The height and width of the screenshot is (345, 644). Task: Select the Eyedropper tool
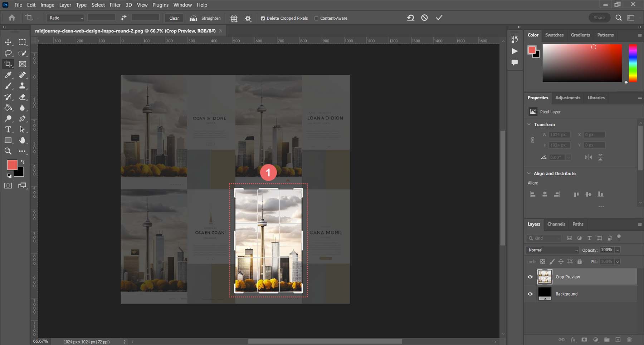[8, 75]
